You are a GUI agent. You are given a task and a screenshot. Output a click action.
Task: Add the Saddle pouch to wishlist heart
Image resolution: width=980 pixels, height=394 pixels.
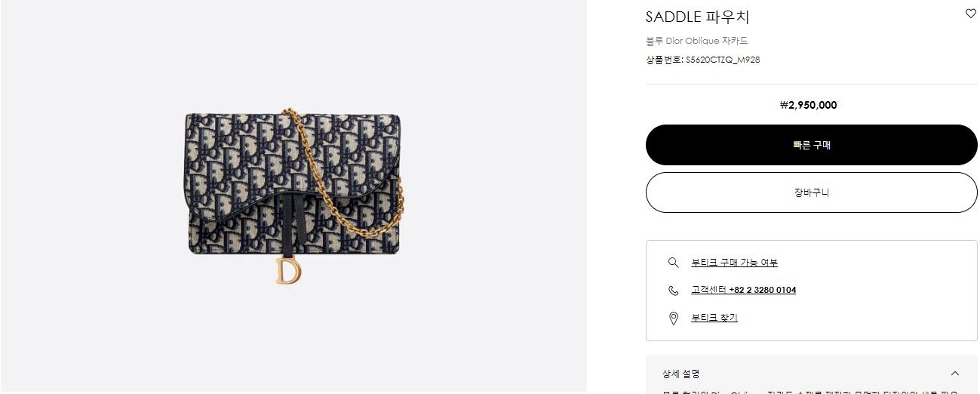pos(971,14)
